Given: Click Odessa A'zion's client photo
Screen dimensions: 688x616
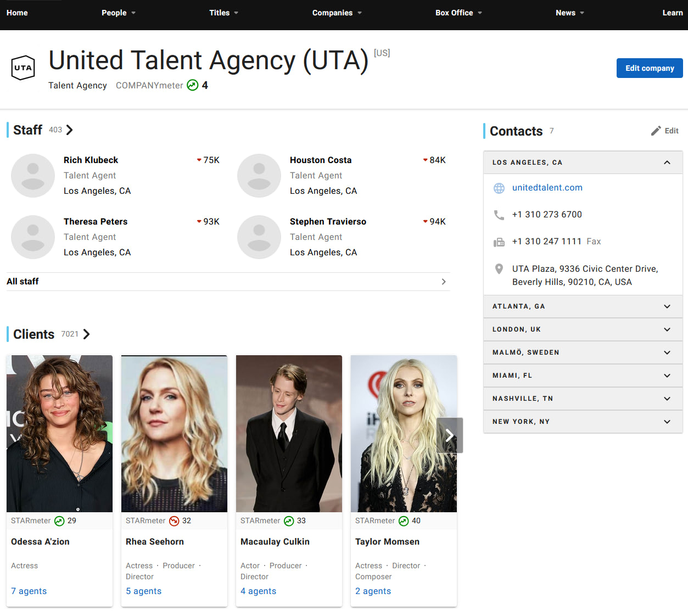Looking at the screenshot, I should pos(59,433).
